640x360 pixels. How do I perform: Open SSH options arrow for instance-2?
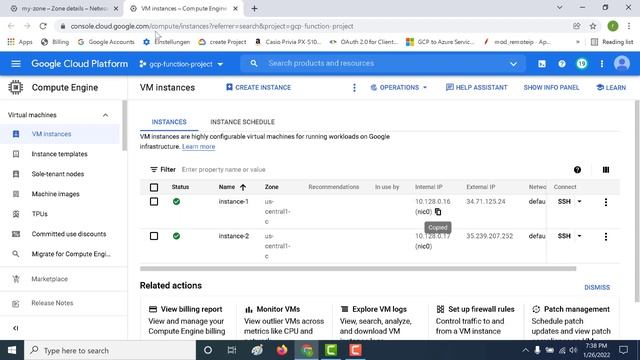(579, 236)
